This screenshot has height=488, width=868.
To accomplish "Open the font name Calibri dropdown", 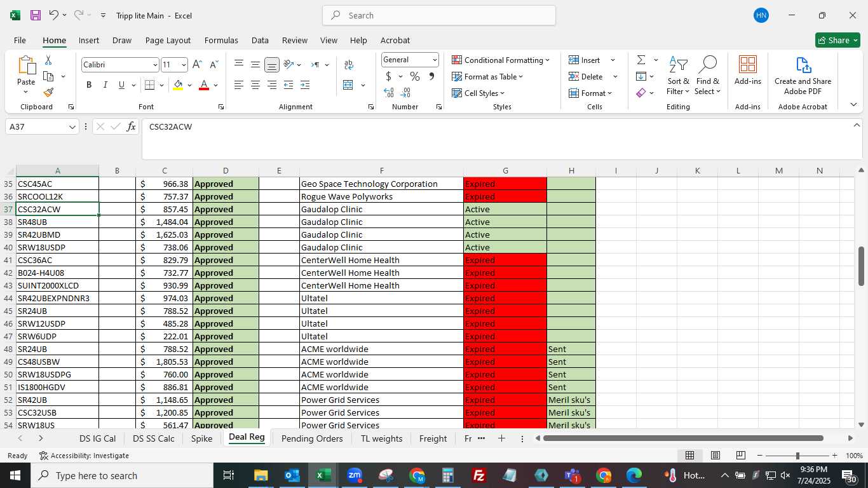I will pos(155,65).
